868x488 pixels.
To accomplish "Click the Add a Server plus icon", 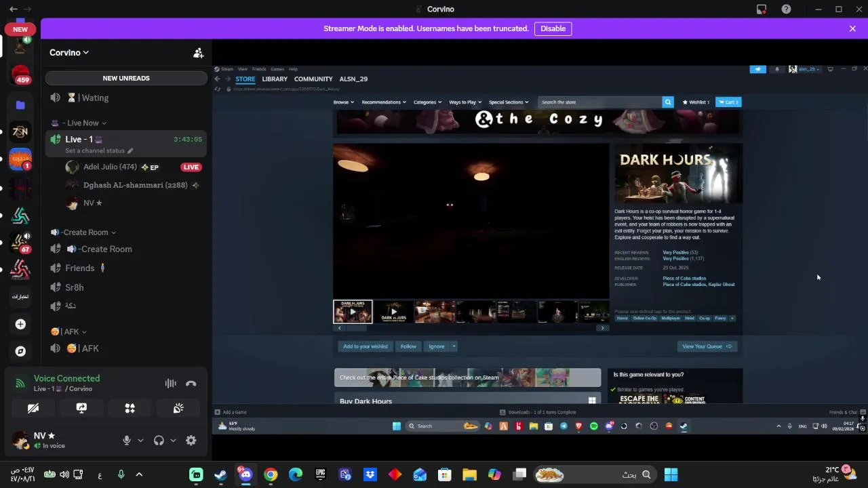I will pos(20,324).
